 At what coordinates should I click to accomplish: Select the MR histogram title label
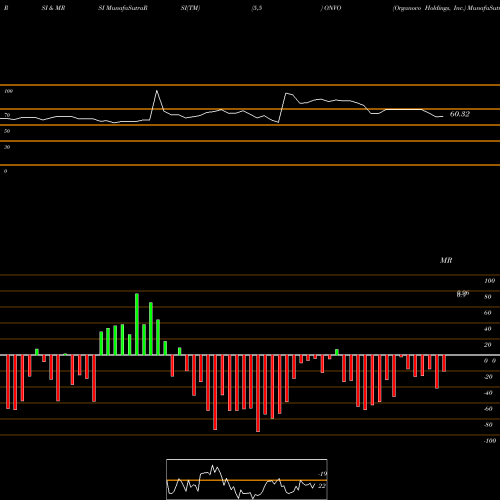[446, 260]
